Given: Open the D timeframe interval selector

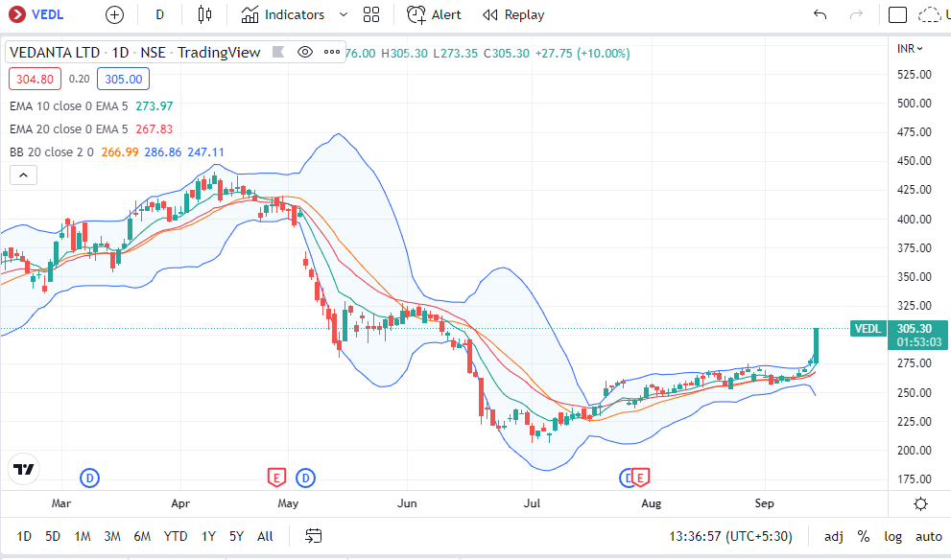Looking at the screenshot, I should click(x=159, y=14).
